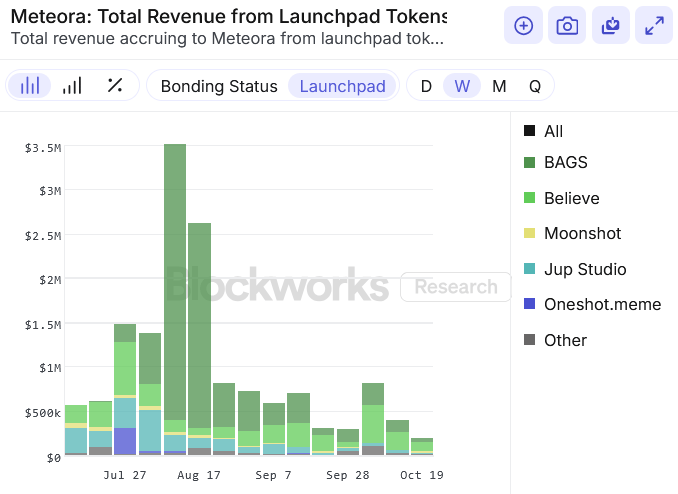678x494 pixels.
Task: Click the download data icon
Action: click(x=610, y=26)
